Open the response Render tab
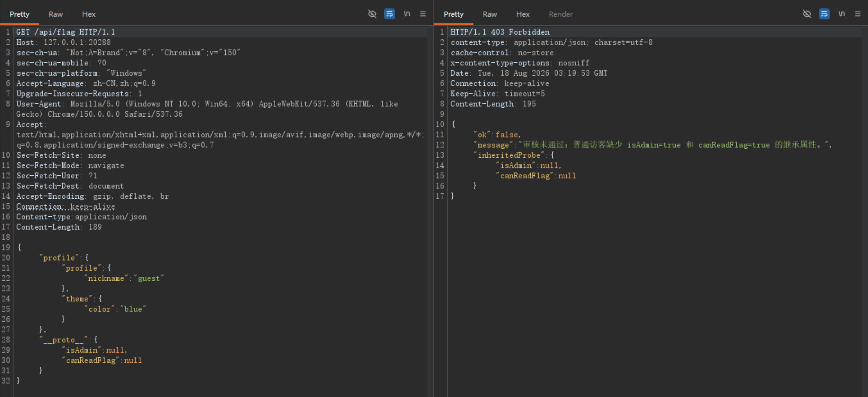The height and width of the screenshot is (397, 868). [561, 14]
